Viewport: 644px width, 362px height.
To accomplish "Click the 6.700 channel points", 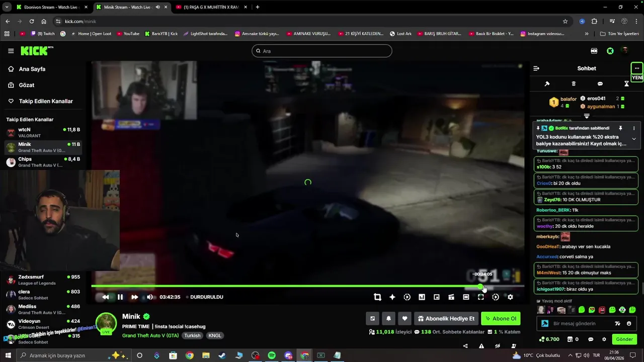I will click(549, 339).
